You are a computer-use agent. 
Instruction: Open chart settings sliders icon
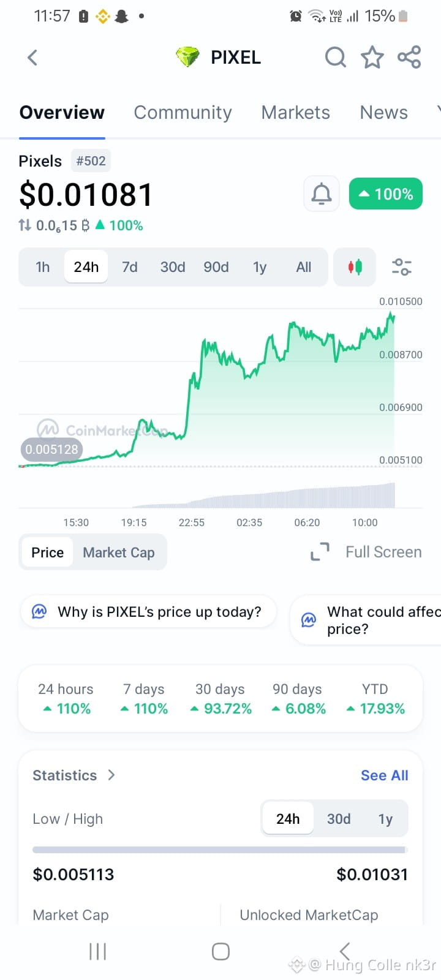pyautogui.click(x=402, y=267)
